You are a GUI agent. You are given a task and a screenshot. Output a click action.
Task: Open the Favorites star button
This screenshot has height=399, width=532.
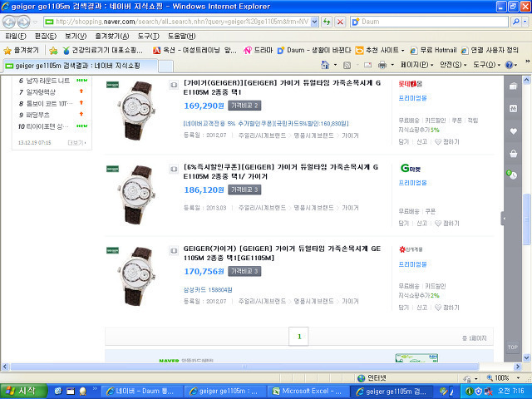click(x=22, y=51)
